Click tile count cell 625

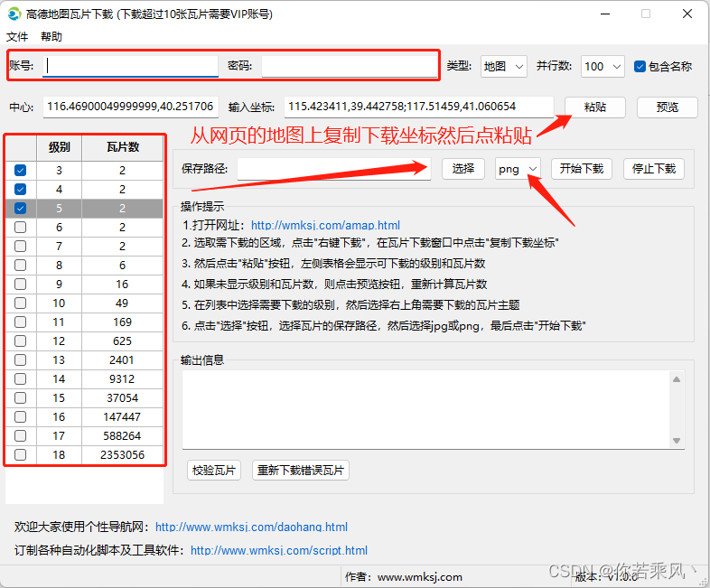point(122,341)
